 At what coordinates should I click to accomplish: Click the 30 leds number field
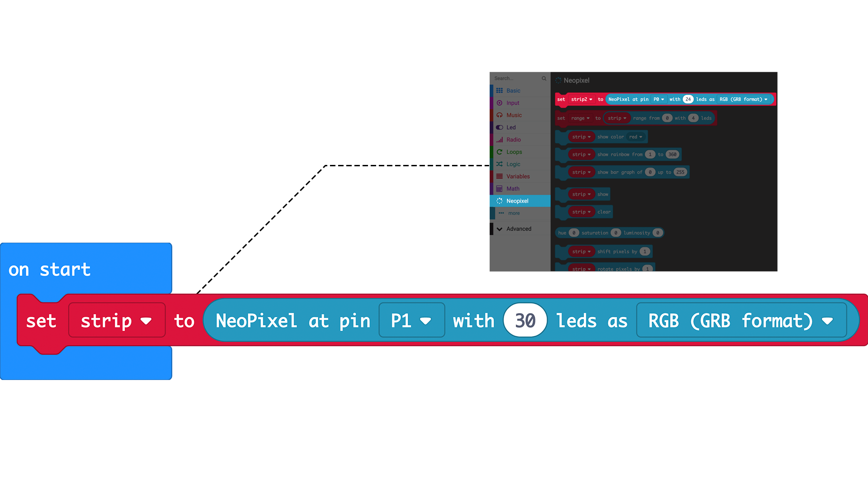(x=525, y=320)
